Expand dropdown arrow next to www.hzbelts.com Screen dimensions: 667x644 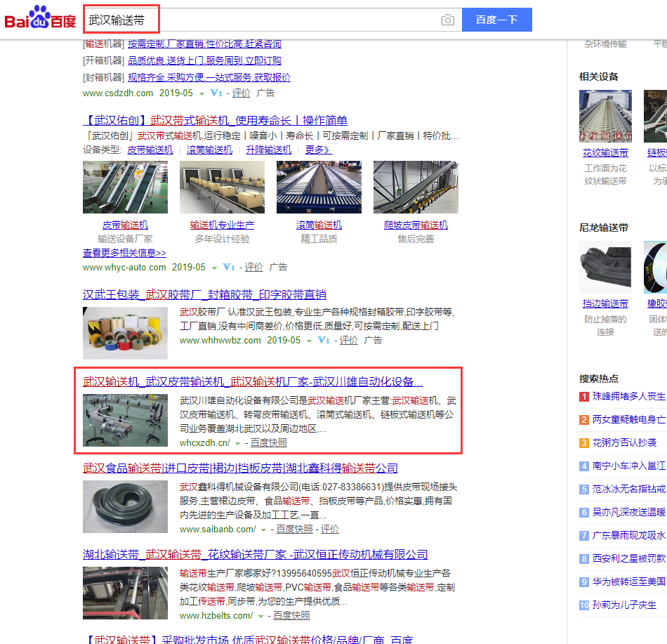260,617
